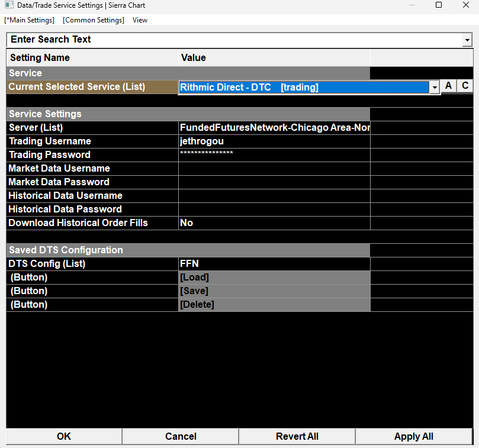Screen dimensions: 479x448
Task: Click the empty Market Data Username value
Action: point(274,169)
